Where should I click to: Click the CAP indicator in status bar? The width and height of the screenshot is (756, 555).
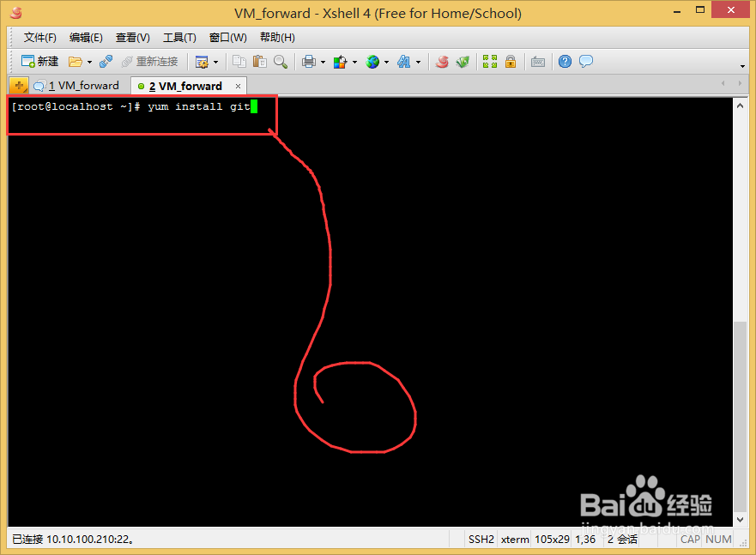point(690,539)
